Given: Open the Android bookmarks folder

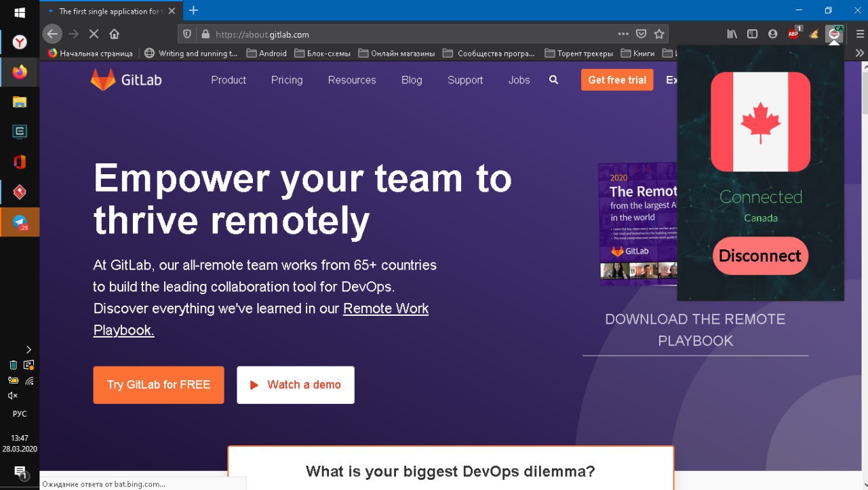Looking at the screenshot, I should coord(267,53).
